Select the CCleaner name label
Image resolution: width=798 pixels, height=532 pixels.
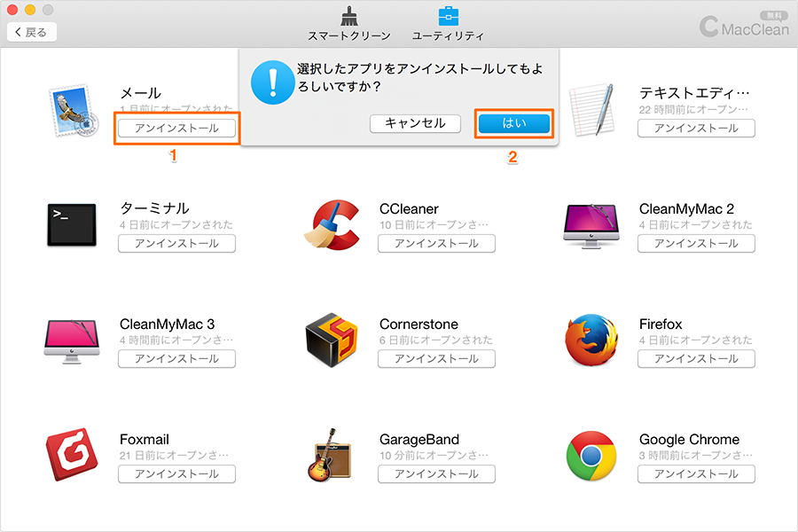pos(409,208)
